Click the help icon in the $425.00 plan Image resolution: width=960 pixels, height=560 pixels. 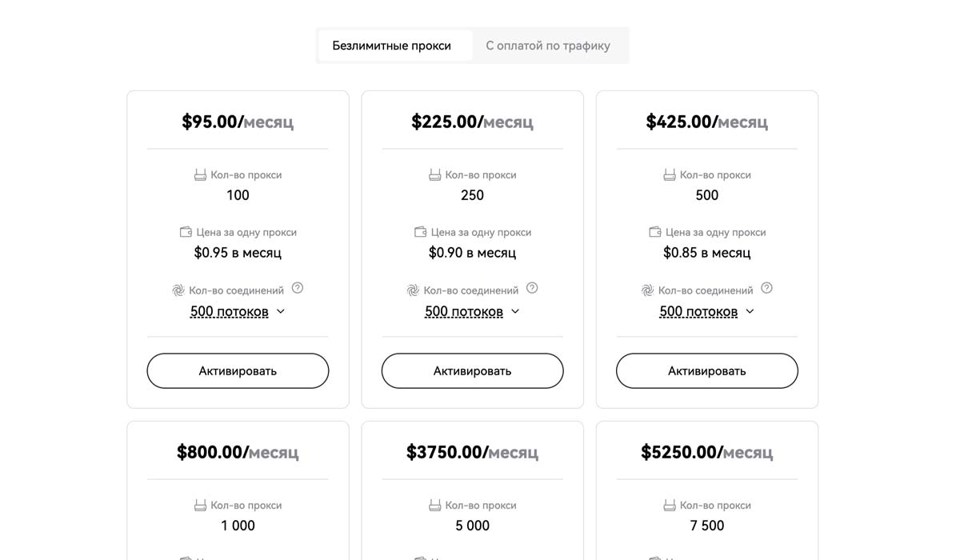pos(766,288)
